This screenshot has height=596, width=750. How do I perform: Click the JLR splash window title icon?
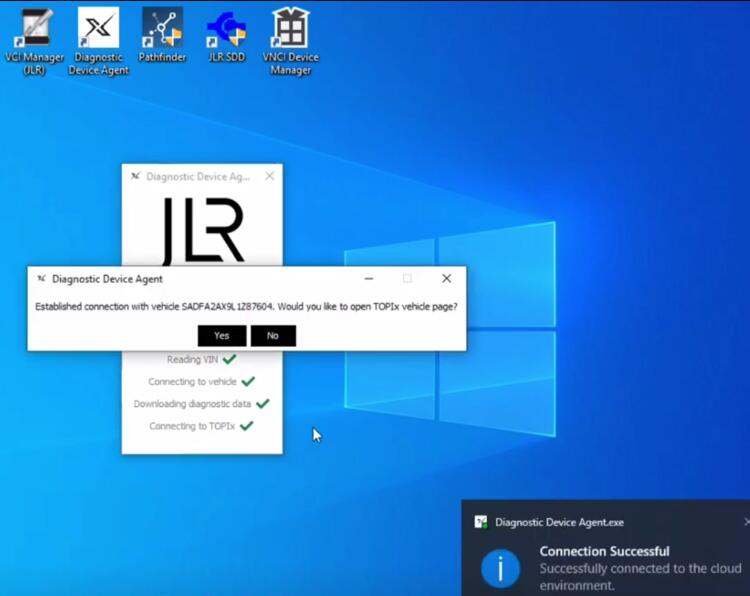pyautogui.click(x=135, y=176)
